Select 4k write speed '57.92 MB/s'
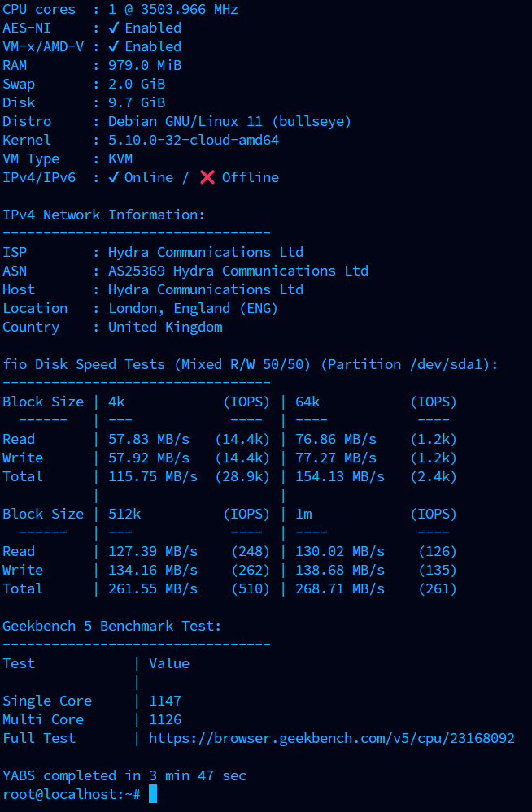Image resolution: width=532 pixels, height=812 pixels. (x=149, y=458)
